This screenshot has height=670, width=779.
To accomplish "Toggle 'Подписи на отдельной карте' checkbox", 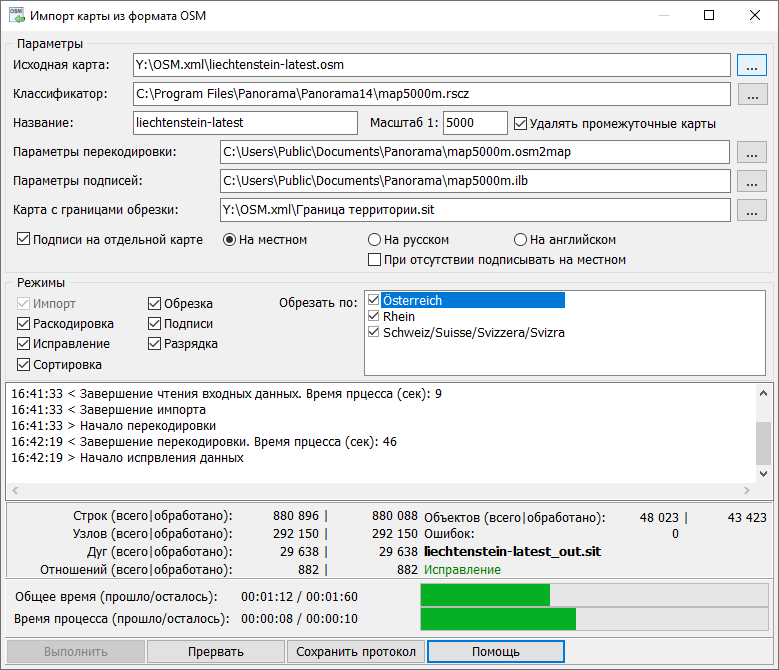I will coord(24,240).
